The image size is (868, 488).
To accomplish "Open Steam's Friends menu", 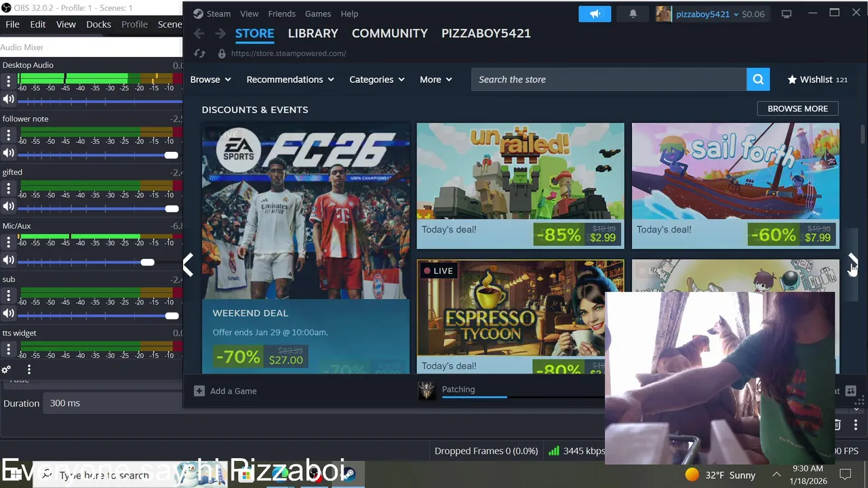I will click(x=281, y=14).
